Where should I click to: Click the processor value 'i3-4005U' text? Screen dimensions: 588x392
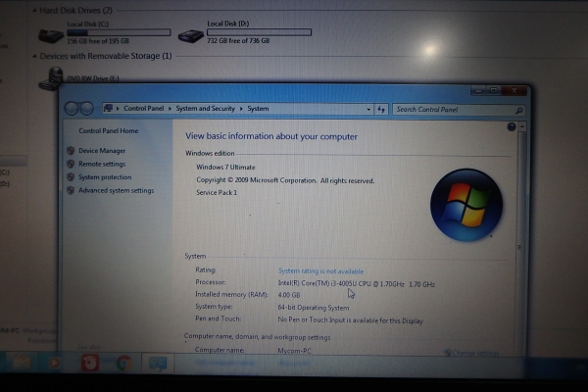pyautogui.click(x=344, y=283)
